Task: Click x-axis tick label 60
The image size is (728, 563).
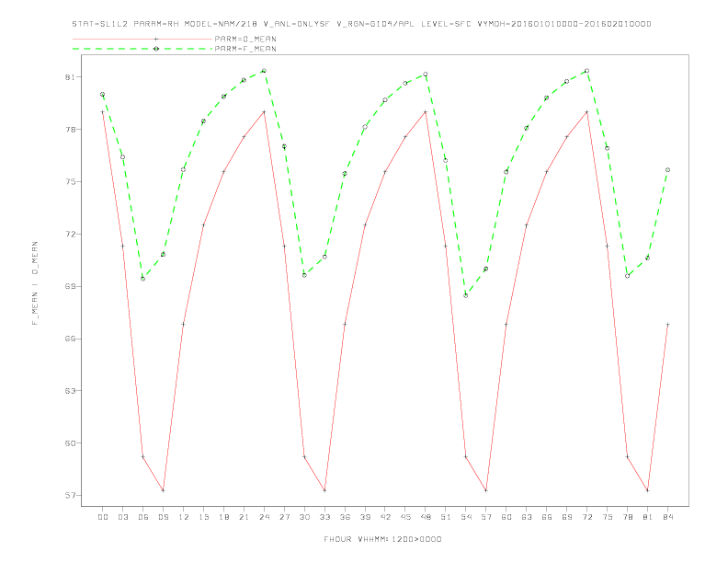Action: [x=506, y=517]
